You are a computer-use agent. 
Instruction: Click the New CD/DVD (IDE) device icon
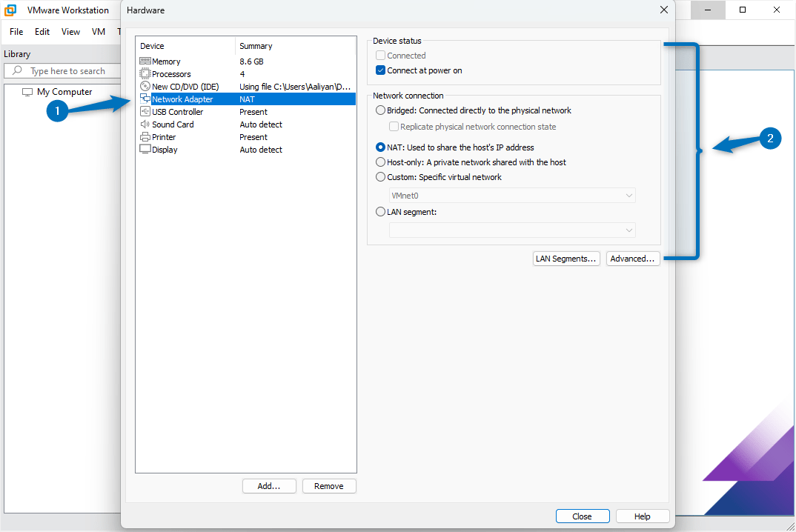click(x=142, y=86)
